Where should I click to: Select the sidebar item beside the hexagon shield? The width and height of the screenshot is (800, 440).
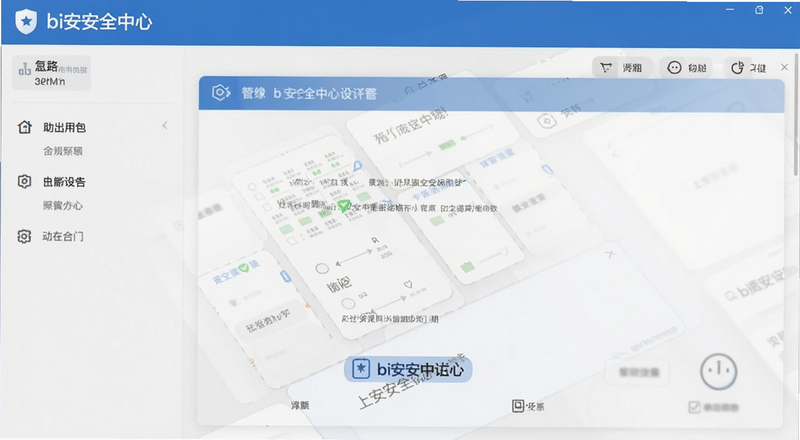tap(64, 182)
